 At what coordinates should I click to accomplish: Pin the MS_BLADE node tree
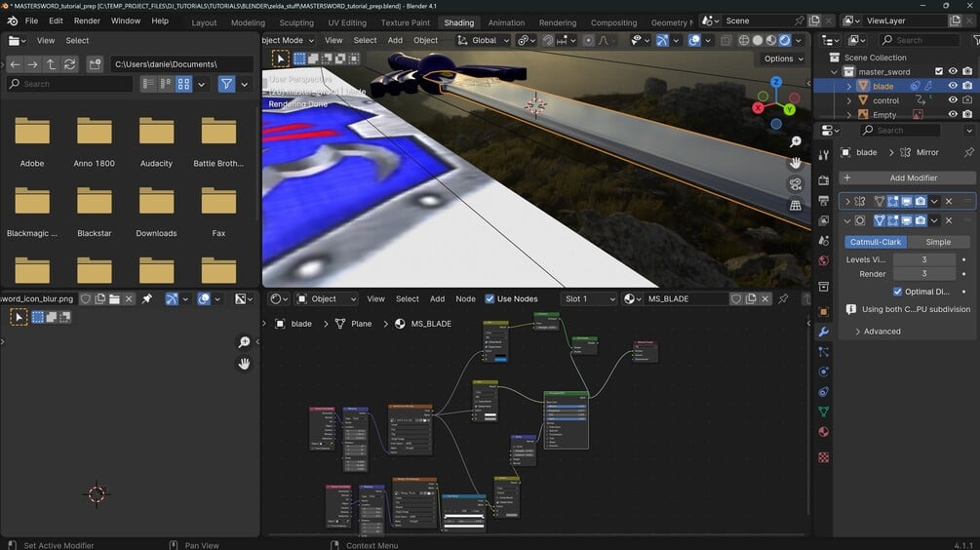[783, 298]
